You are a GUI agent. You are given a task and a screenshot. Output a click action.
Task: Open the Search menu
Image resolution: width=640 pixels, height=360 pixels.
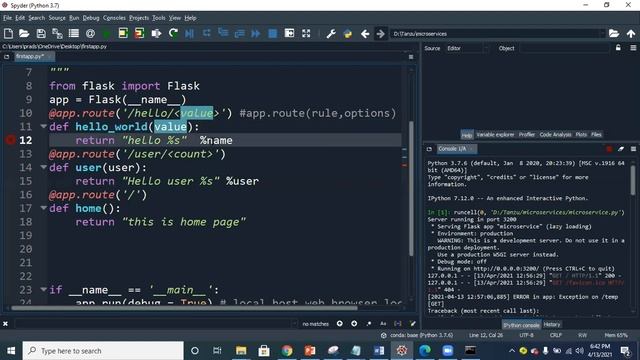tap(36, 18)
